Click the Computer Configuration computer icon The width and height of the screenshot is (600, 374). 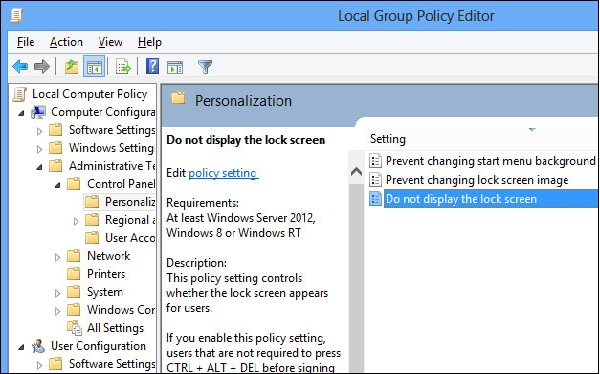click(38, 112)
